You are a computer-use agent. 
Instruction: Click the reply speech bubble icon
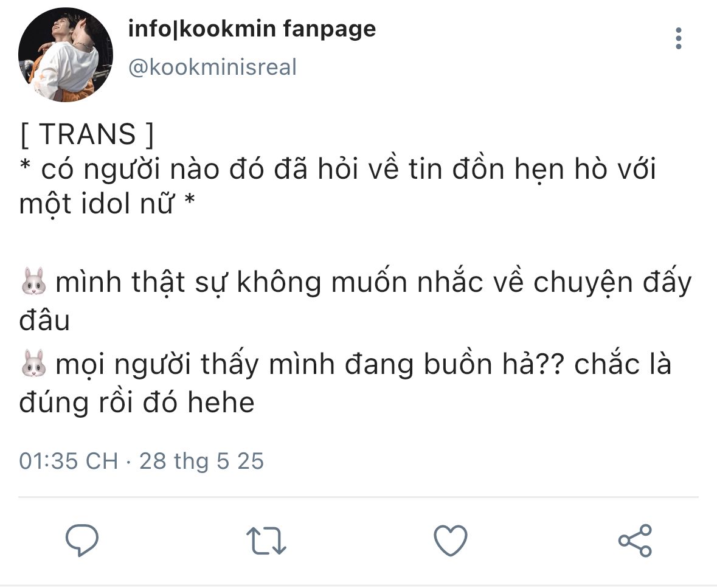coord(82,539)
